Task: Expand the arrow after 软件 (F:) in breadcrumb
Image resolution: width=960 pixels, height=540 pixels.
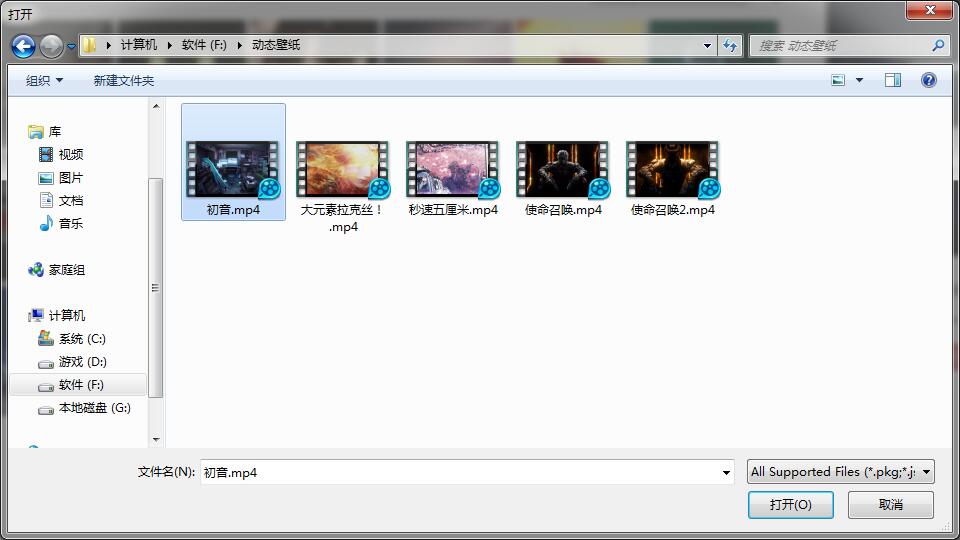Action: click(239, 45)
